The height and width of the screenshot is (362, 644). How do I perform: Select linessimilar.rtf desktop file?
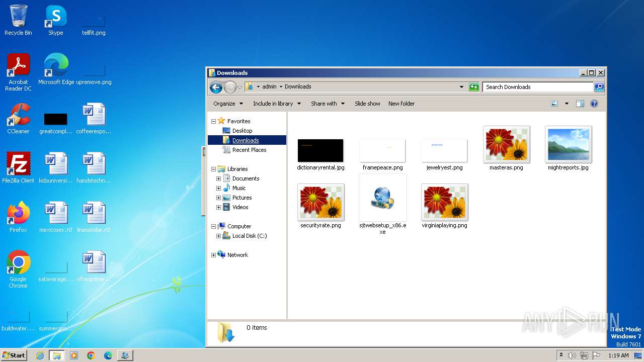click(94, 217)
